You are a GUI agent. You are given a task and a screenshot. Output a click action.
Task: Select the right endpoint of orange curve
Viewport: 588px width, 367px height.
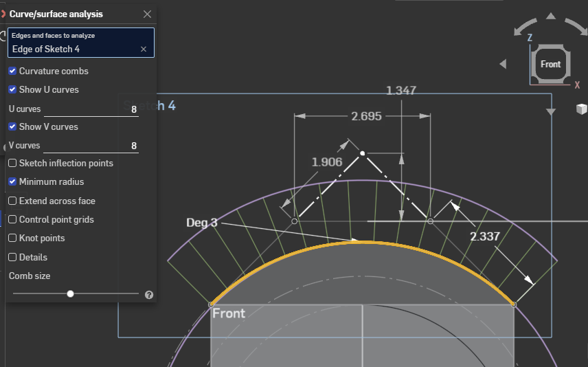pyautogui.click(x=514, y=304)
